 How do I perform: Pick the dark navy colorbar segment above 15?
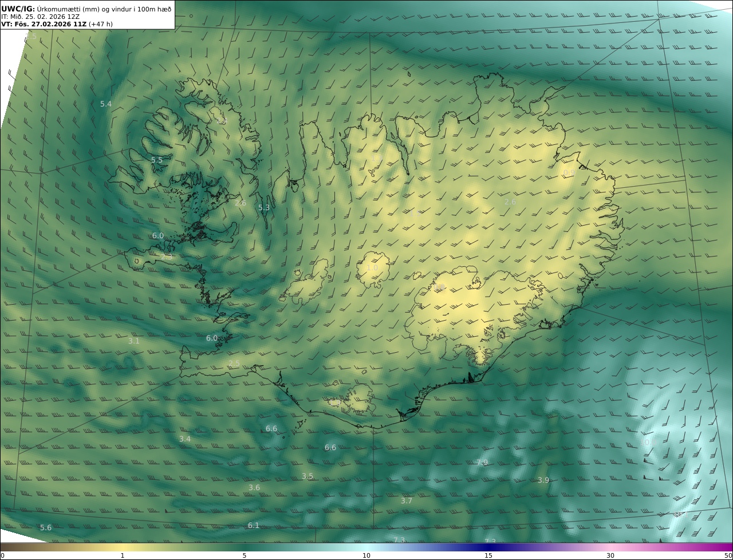coord(488,547)
